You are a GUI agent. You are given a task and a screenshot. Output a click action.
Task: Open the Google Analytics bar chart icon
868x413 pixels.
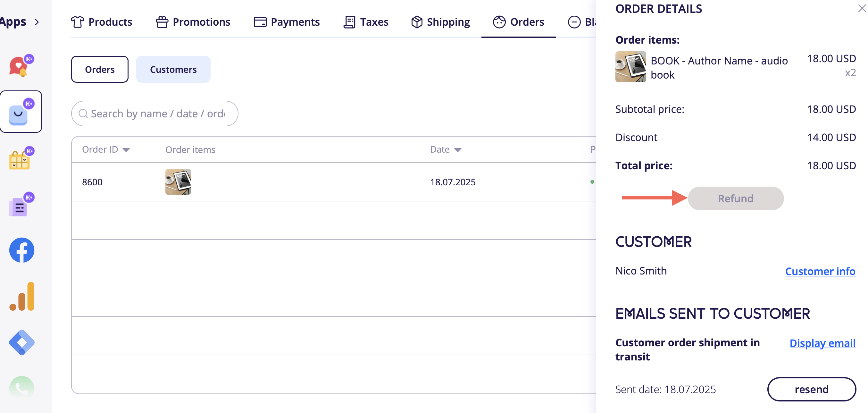(x=22, y=296)
